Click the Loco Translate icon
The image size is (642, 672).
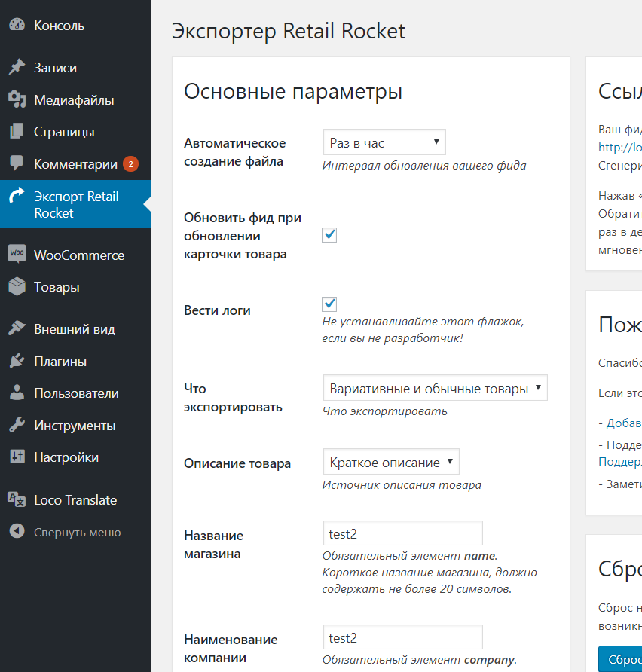[17, 499]
